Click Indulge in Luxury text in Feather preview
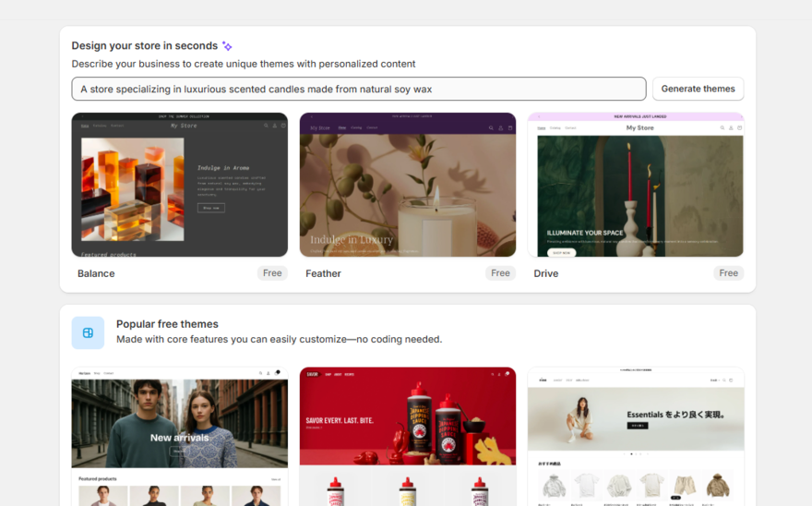The height and width of the screenshot is (506, 812). [x=352, y=239]
